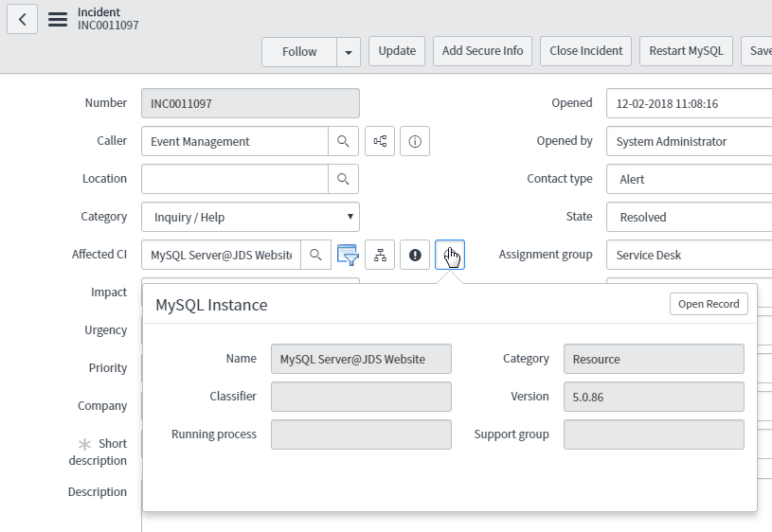Click the highlighted CI preview icon button
The width and height of the screenshot is (772, 532).
(450, 255)
